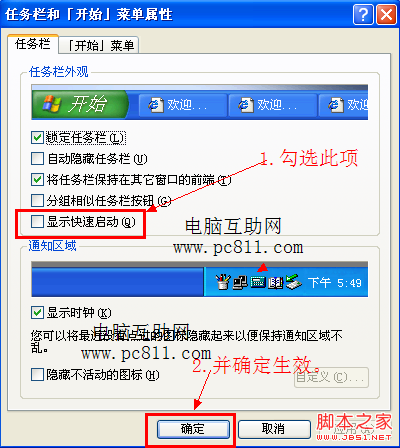The image size is (400, 448).
Task: Enable 显示快速启动 checkbox
Action: (37, 221)
